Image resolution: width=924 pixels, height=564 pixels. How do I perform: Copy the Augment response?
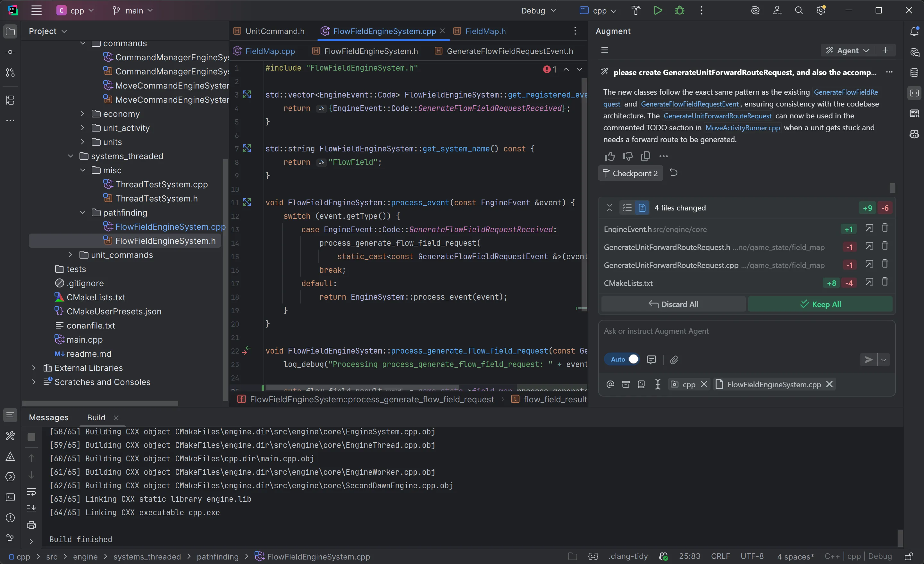645,156
